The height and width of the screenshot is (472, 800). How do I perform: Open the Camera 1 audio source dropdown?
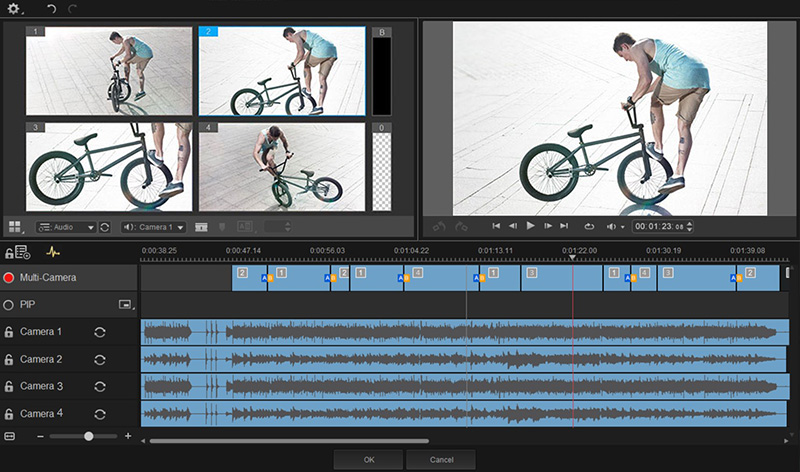pos(154,227)
